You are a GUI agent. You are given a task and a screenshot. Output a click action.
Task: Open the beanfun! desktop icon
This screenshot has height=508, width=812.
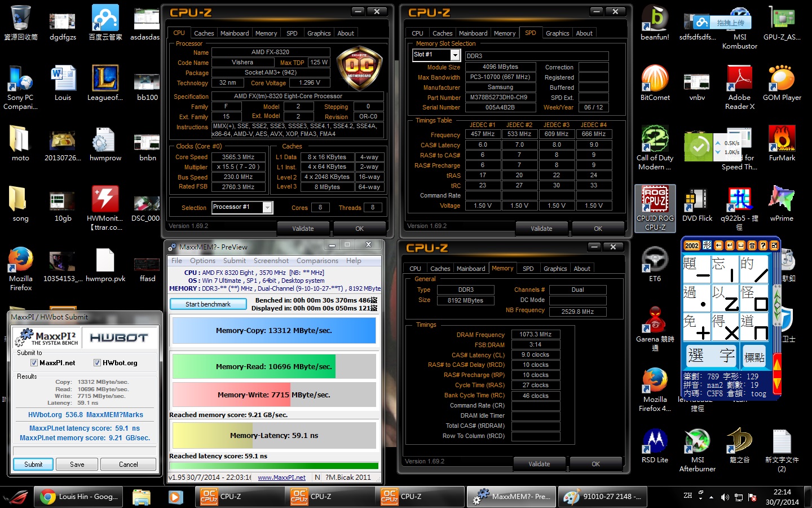tap(655, 23)
